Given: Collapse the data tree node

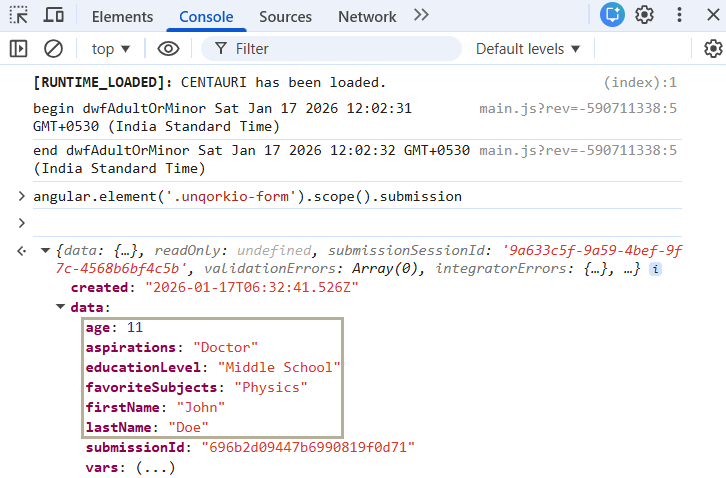Looking at the screenshot, I should (x=60, y=307).
